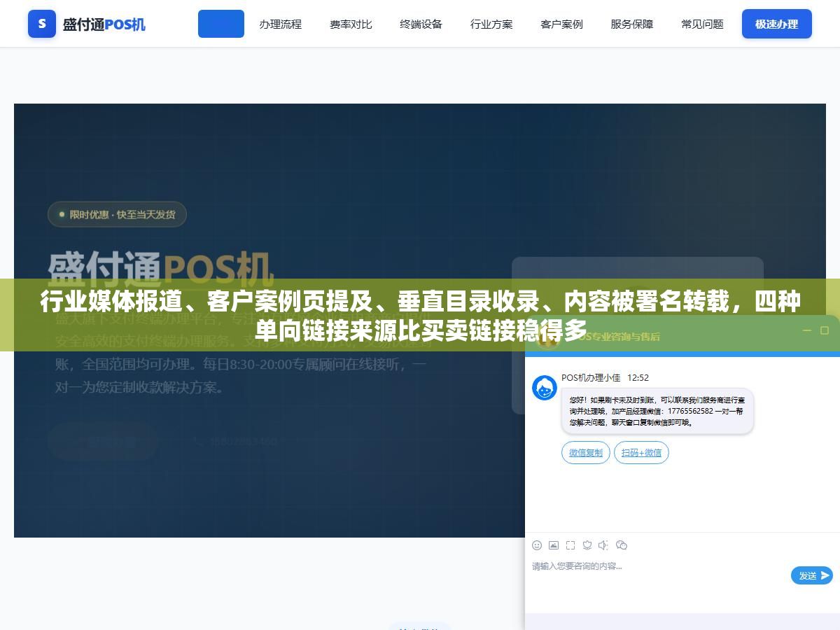Open the 常见问题 nav item
The image size is (840, 630).
(702, 24)
